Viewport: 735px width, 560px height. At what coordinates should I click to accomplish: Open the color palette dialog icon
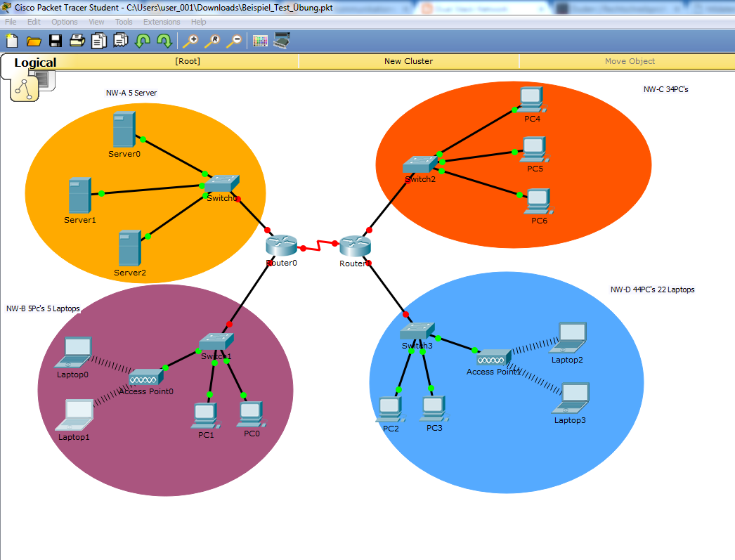coord(260,41)
